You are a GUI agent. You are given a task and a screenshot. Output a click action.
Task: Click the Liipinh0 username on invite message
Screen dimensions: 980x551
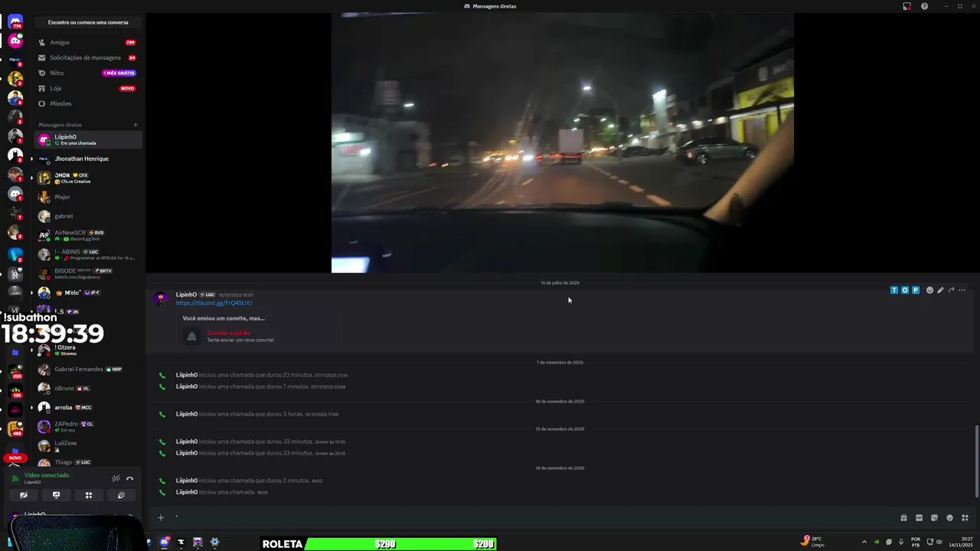[x=186, y=295]
